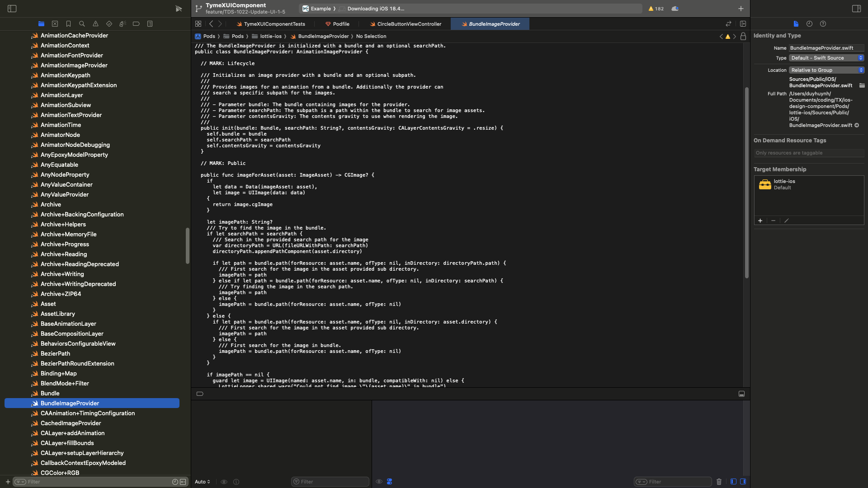868x488 pixels.
Task: Toggle the right inspector panel
Action: point(856,9)
